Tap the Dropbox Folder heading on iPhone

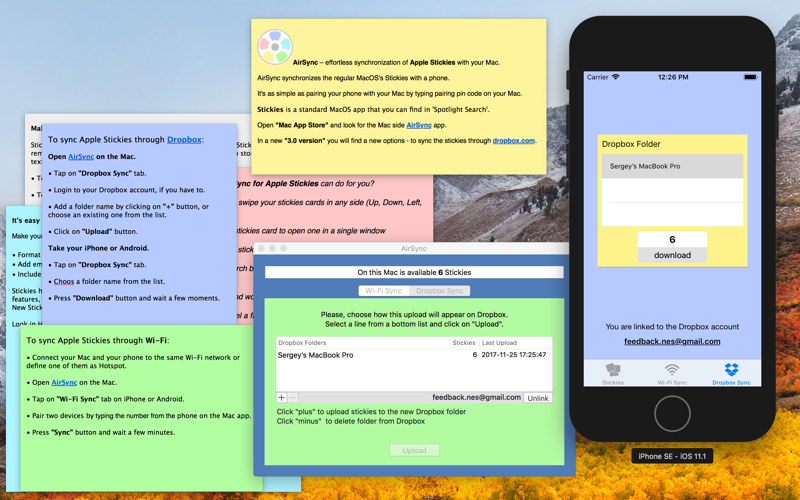[x=631, y=144]
